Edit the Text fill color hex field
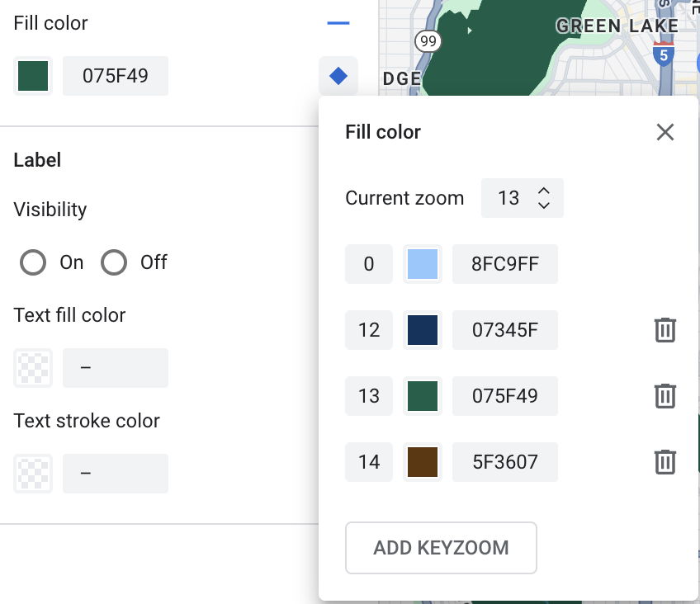The image size is (700, 604). pyautogui.click(x=116, y=368)
